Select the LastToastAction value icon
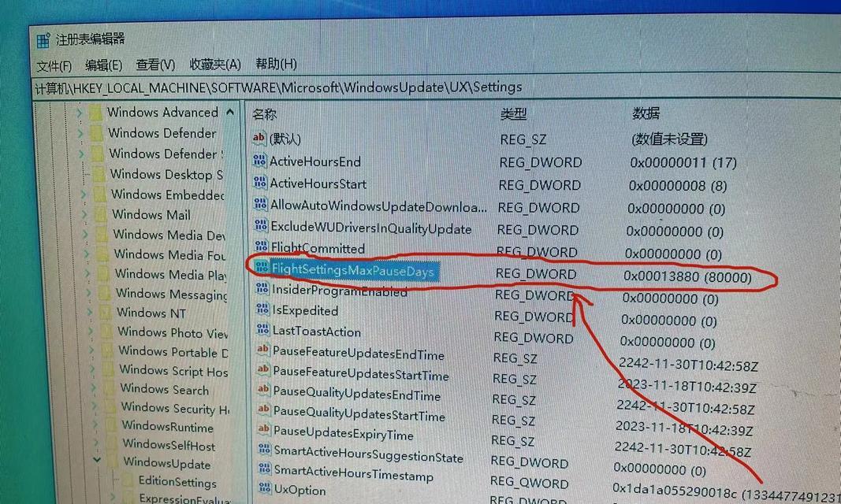Viewport: 841px width, 504px height. click(x=262, y=329)
